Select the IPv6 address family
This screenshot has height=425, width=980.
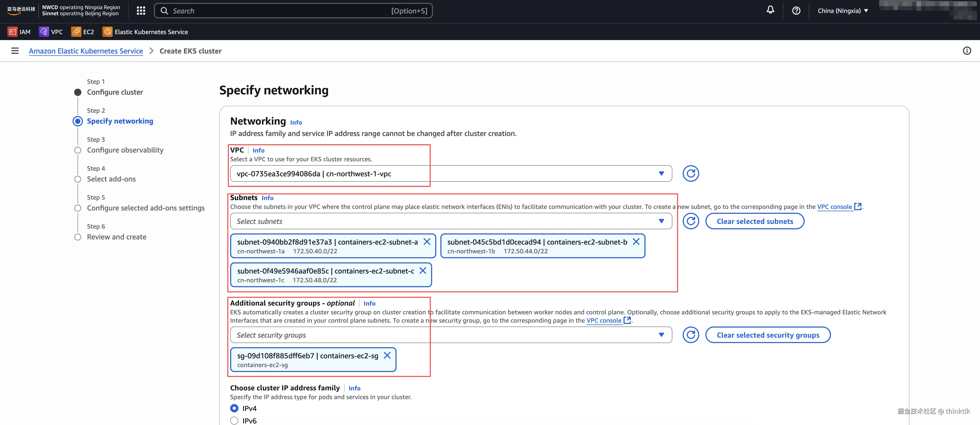coord(234,420)
